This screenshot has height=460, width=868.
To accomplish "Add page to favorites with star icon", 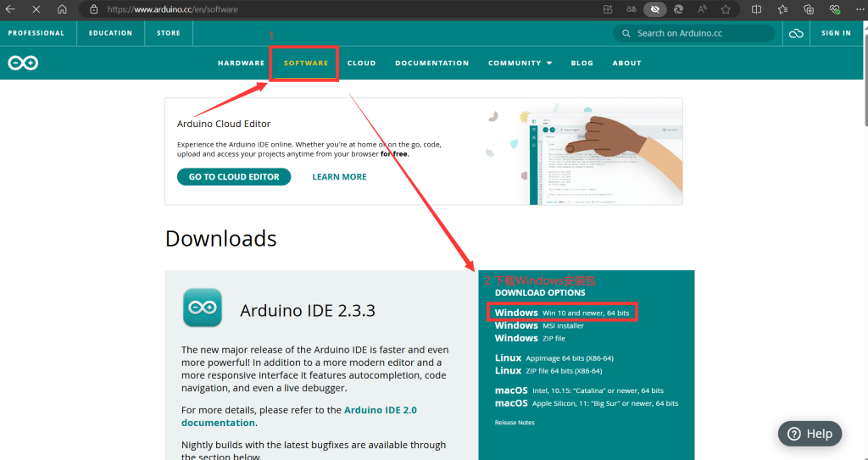I will (x=726, y=9).
